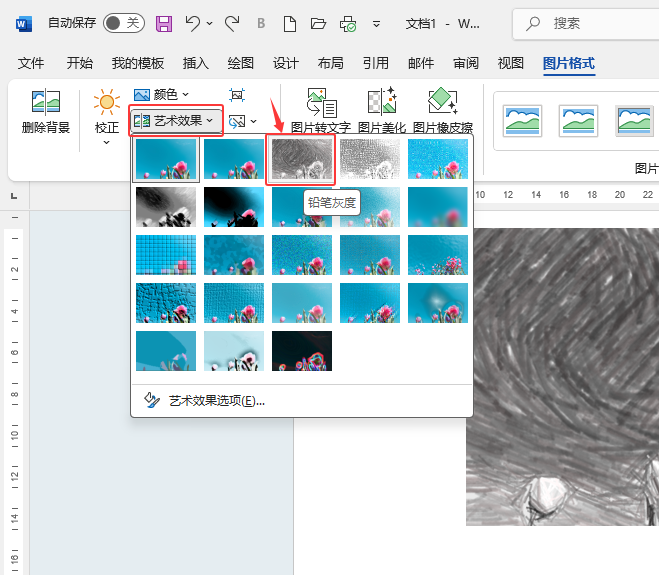
Task: Select the flat cutout effect thumbnail in last row
Action: 166,351
